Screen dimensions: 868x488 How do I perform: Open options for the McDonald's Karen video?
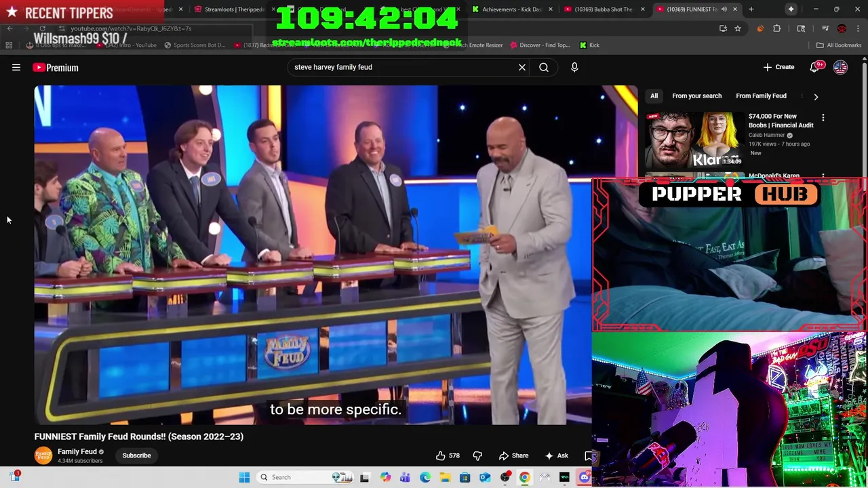tap(823, 176)
